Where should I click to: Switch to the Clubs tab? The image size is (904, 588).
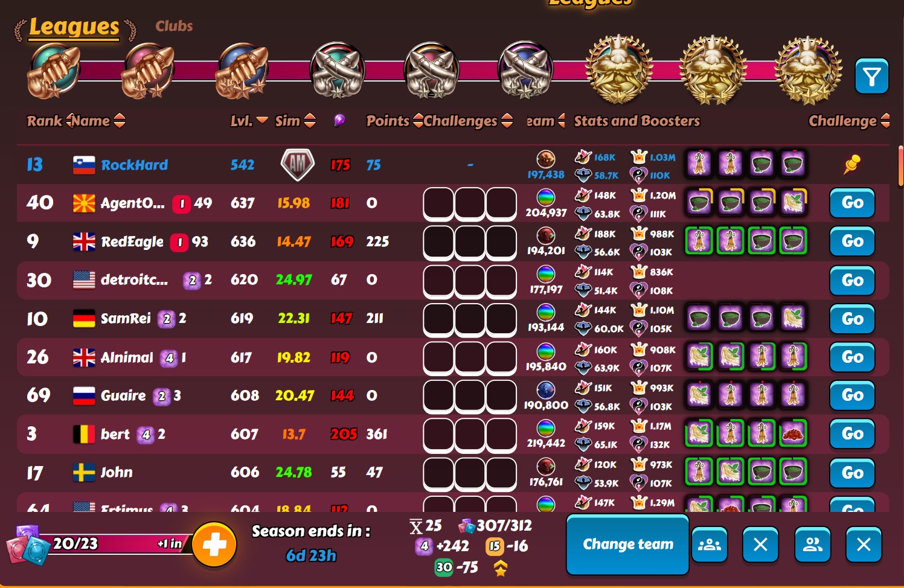click(x=174, y=26)
